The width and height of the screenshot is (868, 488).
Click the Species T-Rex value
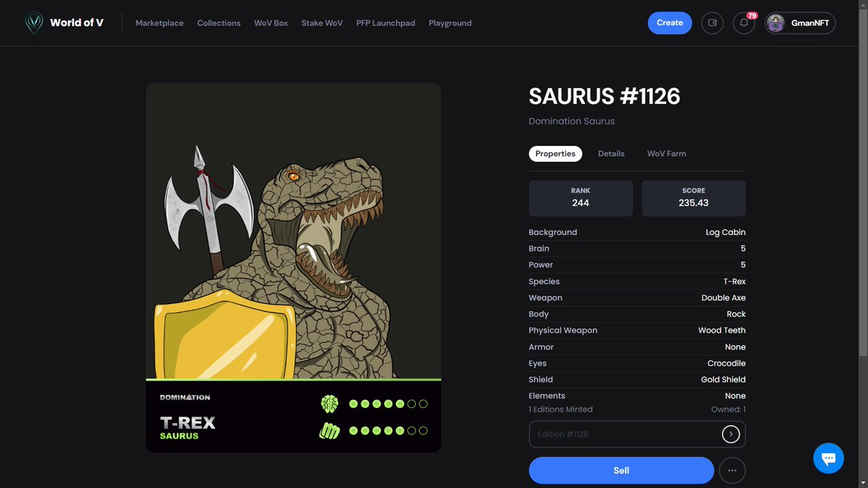tap(733, 281)
